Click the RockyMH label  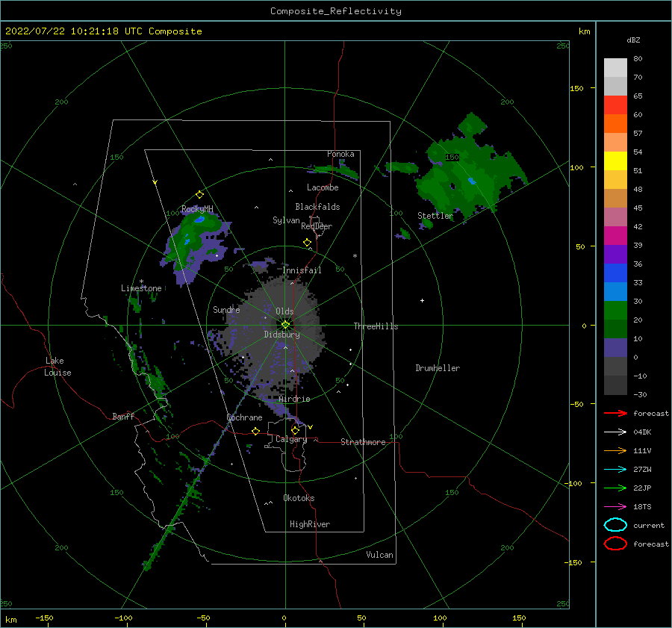click(x=197, y=209)
